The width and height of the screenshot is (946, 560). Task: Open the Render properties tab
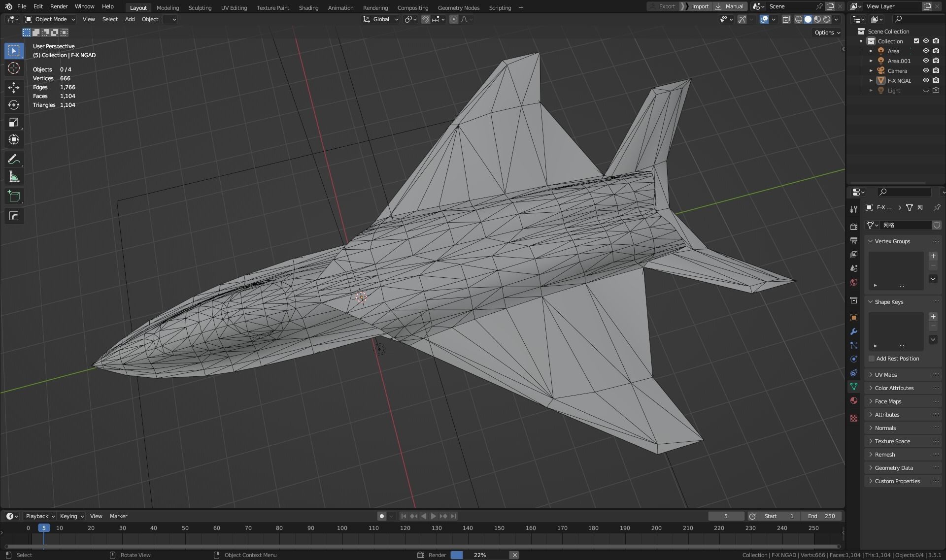coord(854,227)
